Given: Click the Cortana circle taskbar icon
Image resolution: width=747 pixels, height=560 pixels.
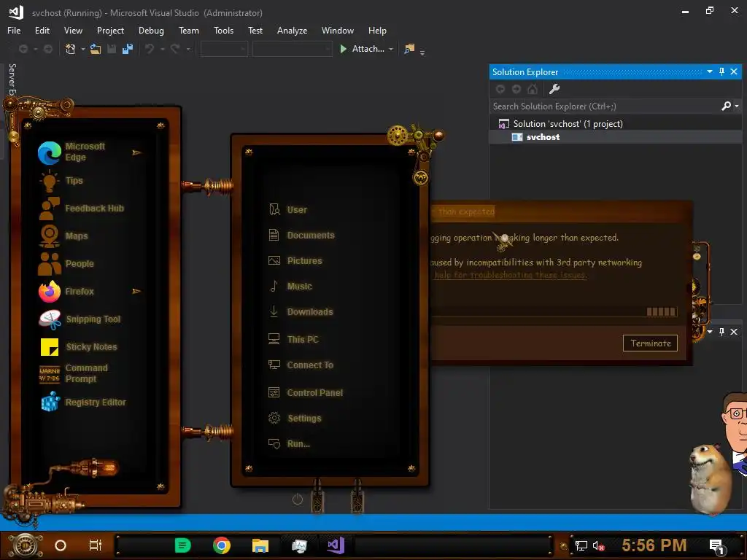Looking at the screenshot, I should click(61, 545).
